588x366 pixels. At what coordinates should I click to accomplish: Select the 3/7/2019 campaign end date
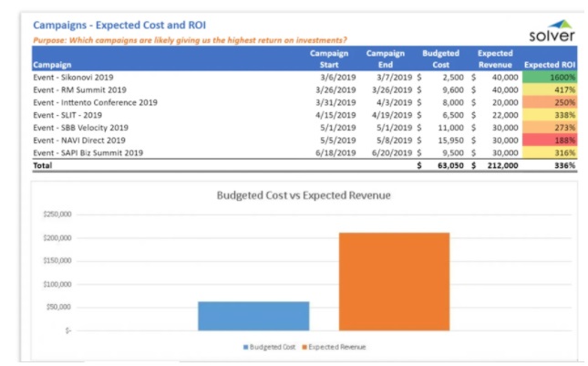[x=394, y=78]
